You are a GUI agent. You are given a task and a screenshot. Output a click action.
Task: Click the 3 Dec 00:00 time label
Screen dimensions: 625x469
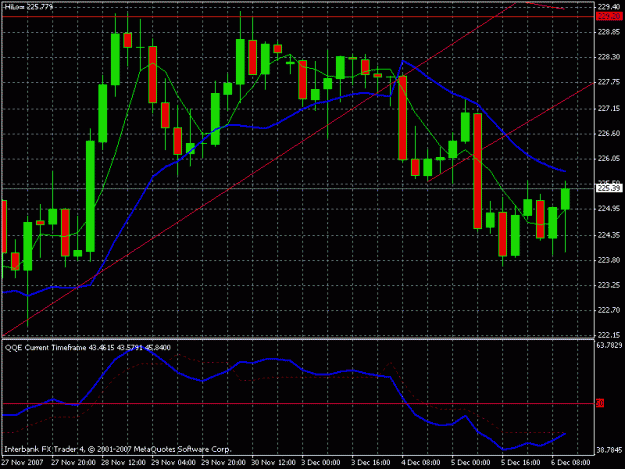pos(321,463)
